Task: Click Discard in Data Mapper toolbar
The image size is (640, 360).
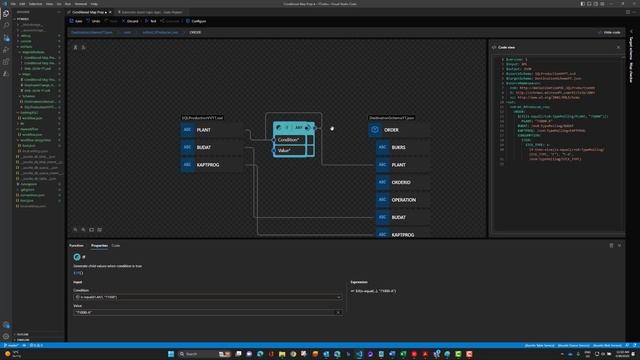Action: coord(130,21)
